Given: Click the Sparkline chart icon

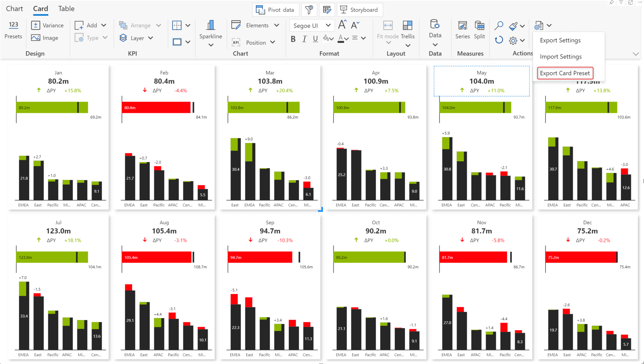Looking at the screenshot, I should tap(210, 25).
